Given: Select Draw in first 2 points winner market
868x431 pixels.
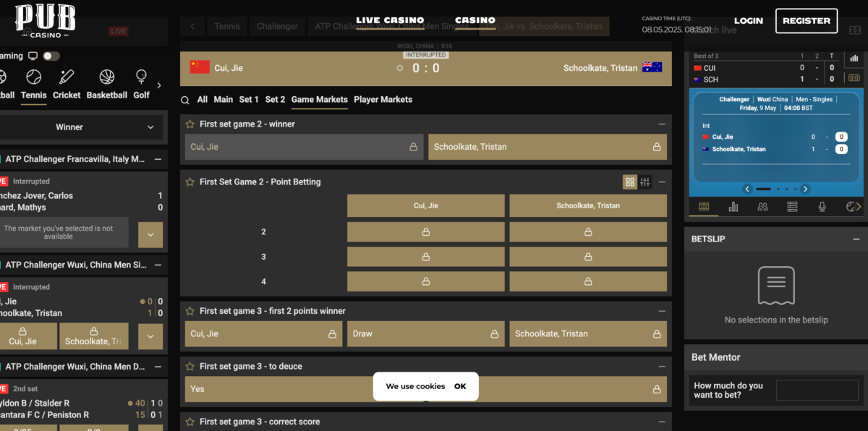Looking at the screenshot, I should coord(426,334).
